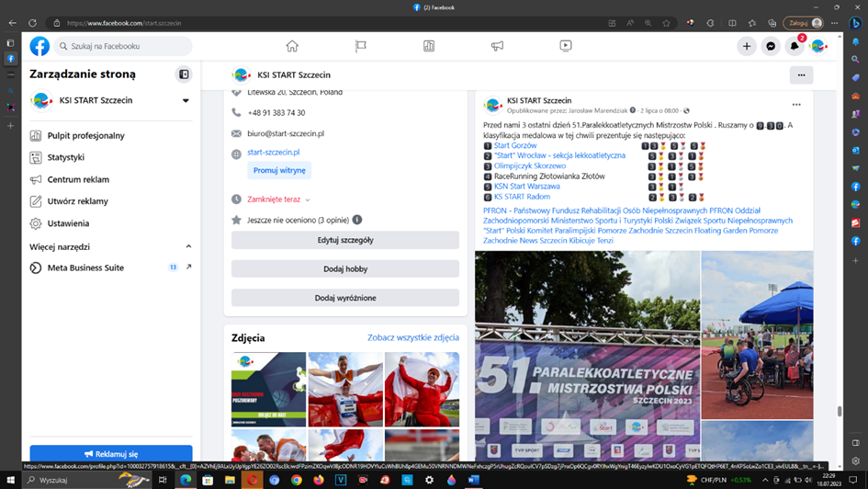Open the professional dashboard chart icon
Screen dimensions: 868x489
tap(429, 46)
